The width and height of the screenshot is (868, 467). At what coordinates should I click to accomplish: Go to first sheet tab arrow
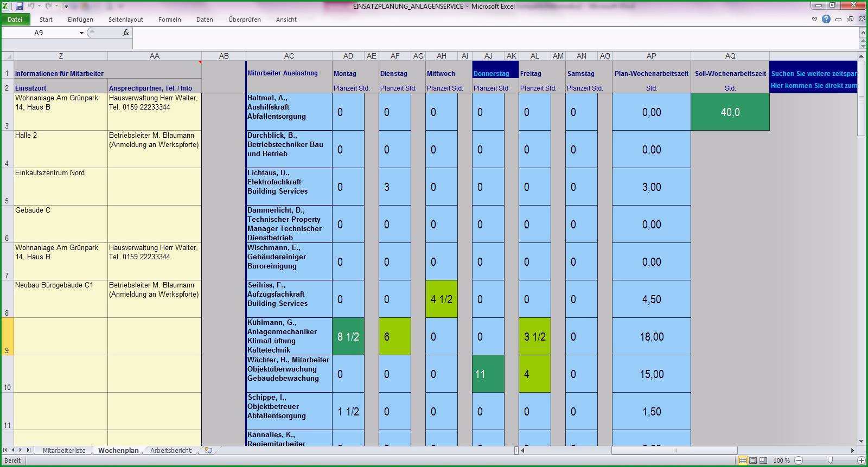pyautogui.click(x=5, y=450)
